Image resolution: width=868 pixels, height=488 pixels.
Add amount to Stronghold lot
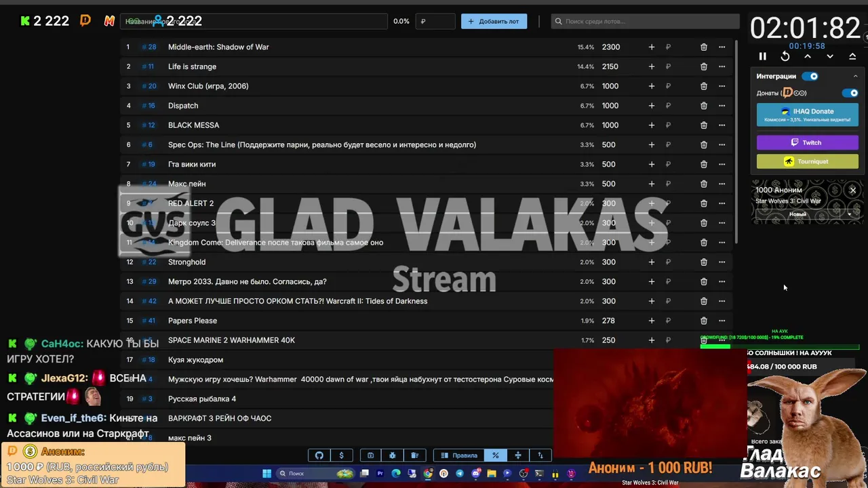pyautogui.click(x=651, y=262)
